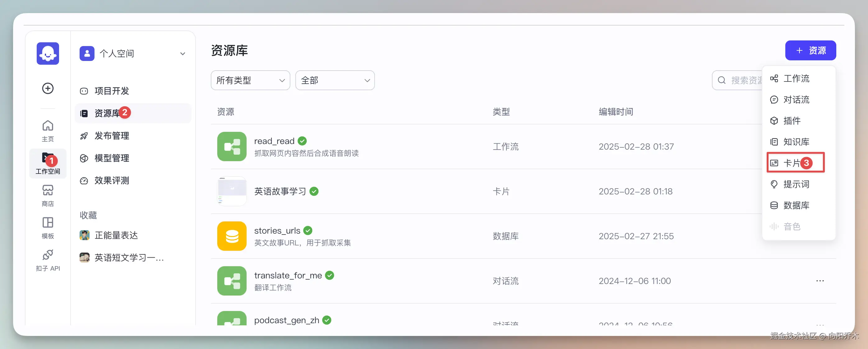Click more options for translate_for_me row
The height and width of the screenshot is (349, 868).
click(820, 281)
